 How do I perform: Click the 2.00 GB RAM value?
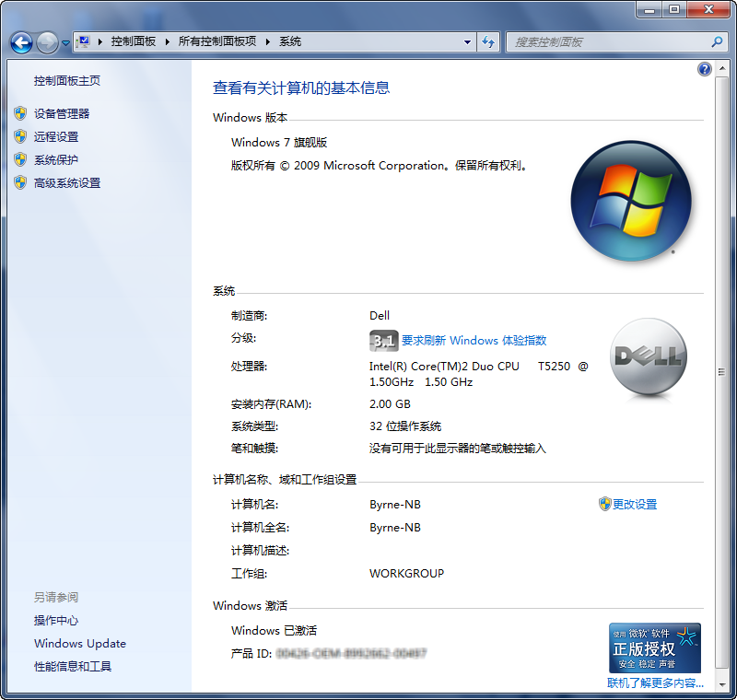coord(390,404)
